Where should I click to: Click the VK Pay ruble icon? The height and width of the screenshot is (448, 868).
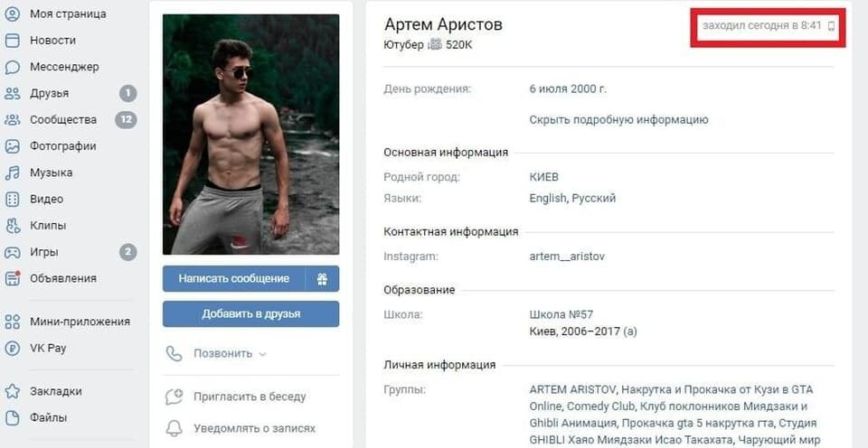(x=12, y=348)
